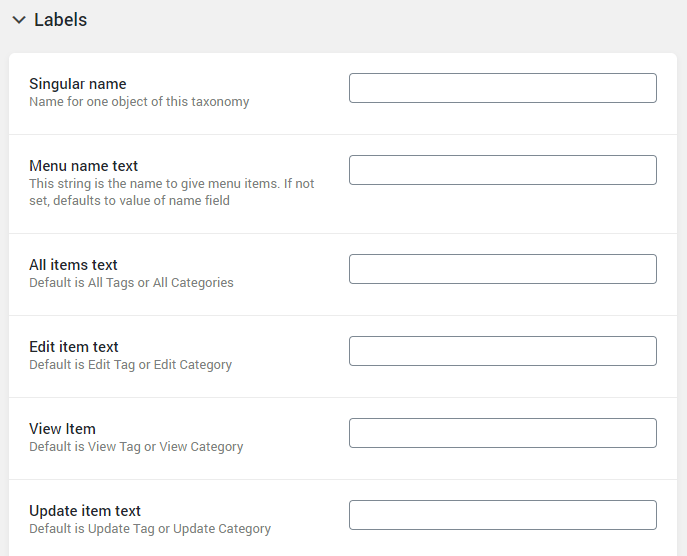This screenshot has height=556, width=687.
Task: Click 'Default is Update Tag' description
Action: click(150, 528)
